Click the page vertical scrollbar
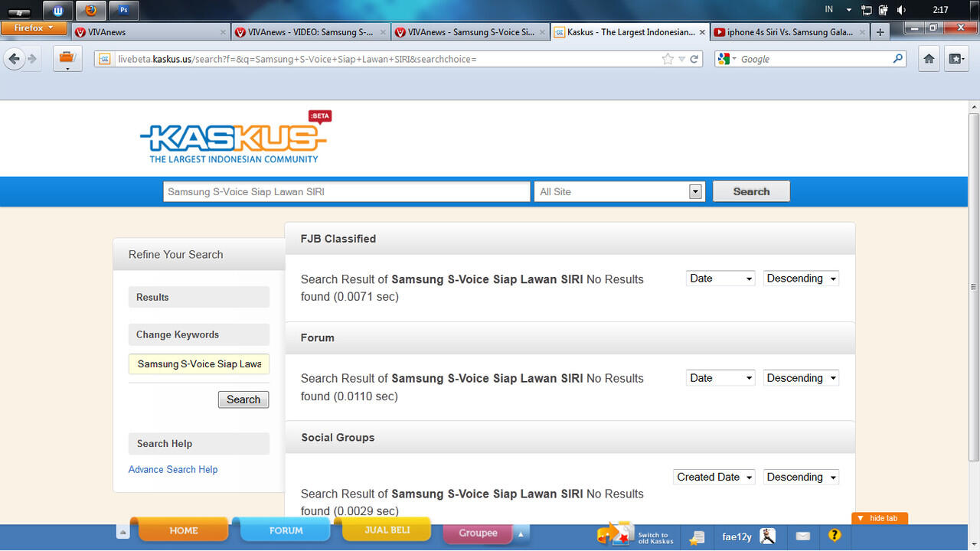Screen dimensions: 980x551 point(974,287)
